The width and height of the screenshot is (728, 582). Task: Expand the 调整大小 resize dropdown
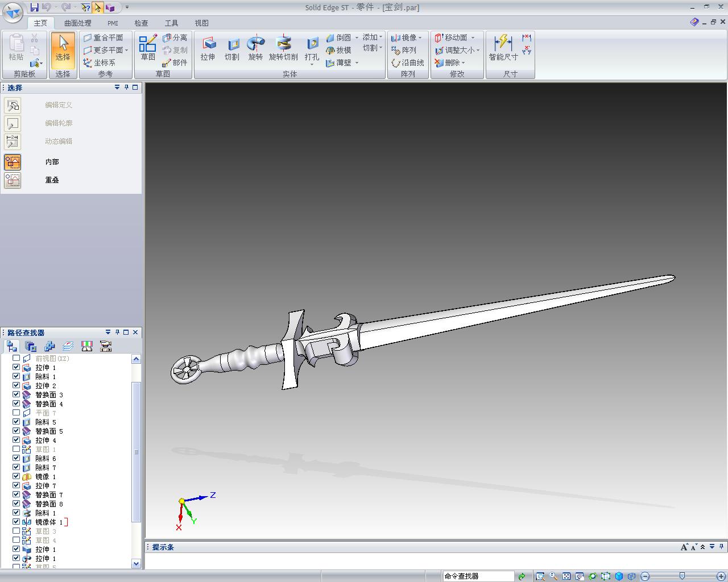(x=478, y=50)
